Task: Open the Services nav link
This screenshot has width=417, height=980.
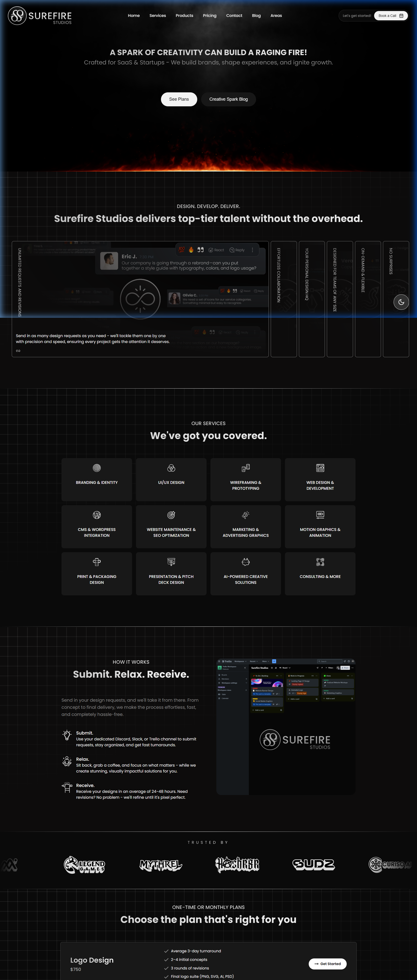Action: 158,16
